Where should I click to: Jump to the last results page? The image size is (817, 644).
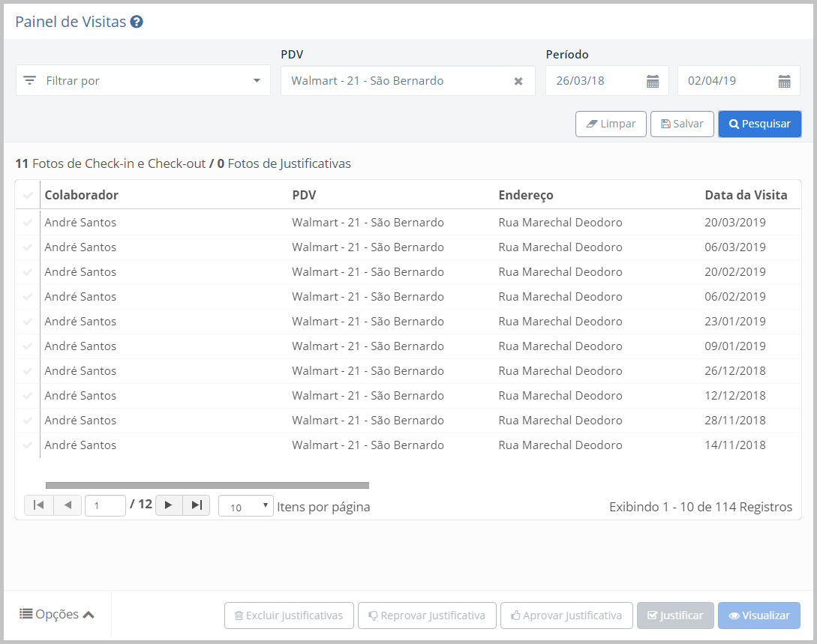point(197,505)
